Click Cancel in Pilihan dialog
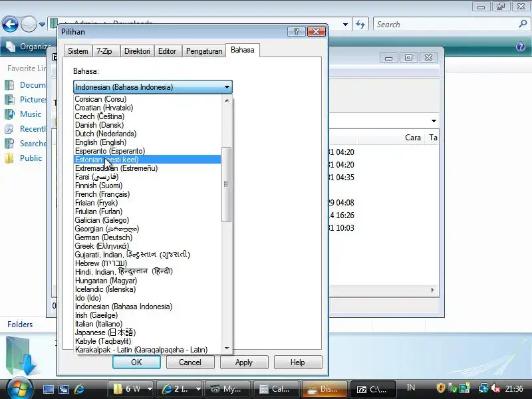Screen dimensions: 532x399 click(190, 362)
